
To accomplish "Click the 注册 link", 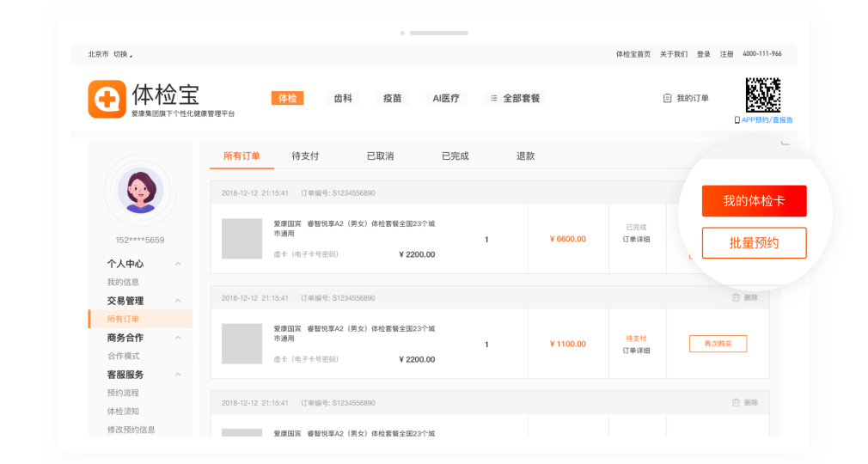I will click(727, 54).
